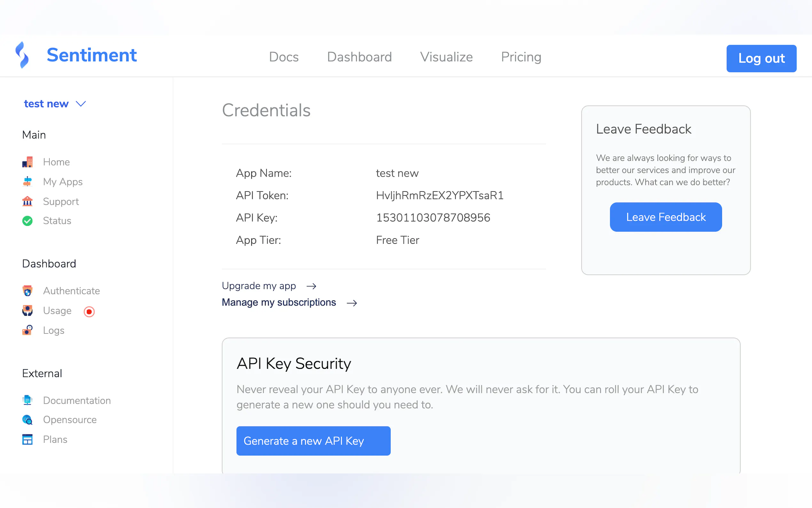Open the Manage my subscriptions link
The height and width of the screenshot is (508, 812).
(x=279, y=302)
